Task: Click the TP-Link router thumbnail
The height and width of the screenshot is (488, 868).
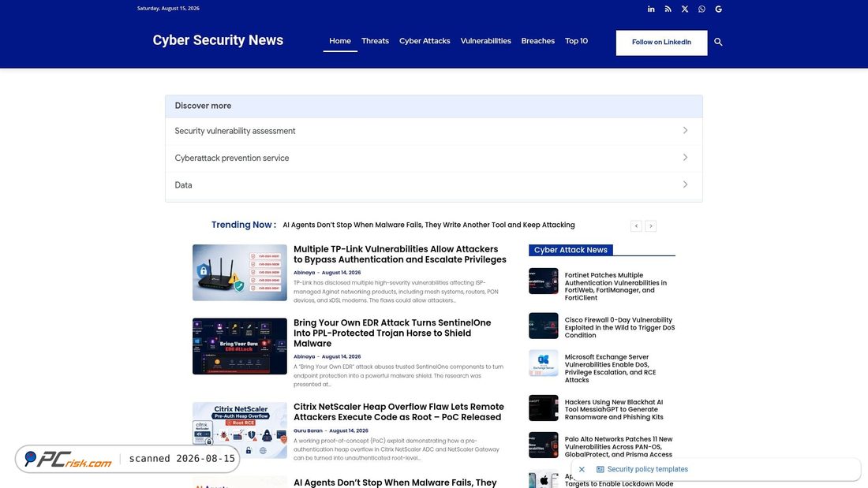Action: (240, 273)
